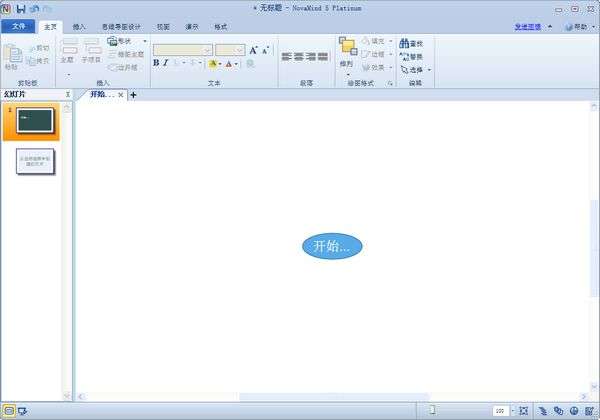Click the binoculars Find icon
This screenshot has height=420, width=600.
pos(404,43)
